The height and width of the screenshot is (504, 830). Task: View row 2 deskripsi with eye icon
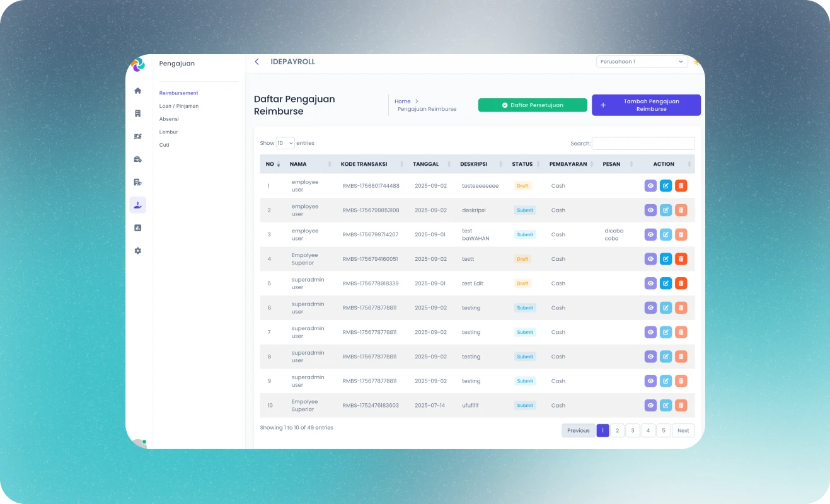coord(650,210)
